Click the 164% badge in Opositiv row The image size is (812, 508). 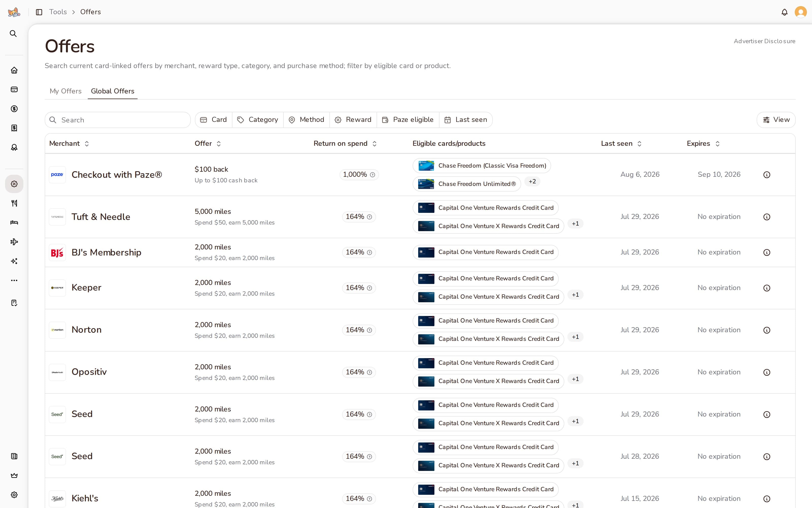[x=359, y=372]
